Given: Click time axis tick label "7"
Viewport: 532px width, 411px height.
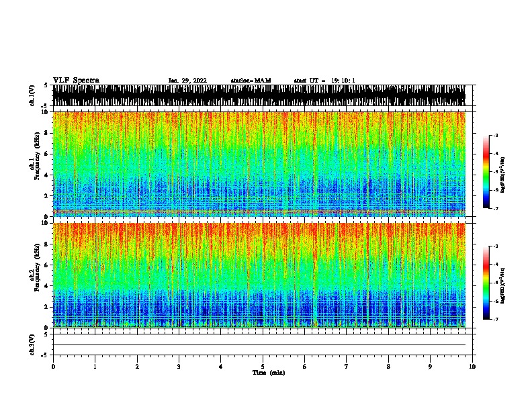Looking at the screenshot, I should (347, 367).
